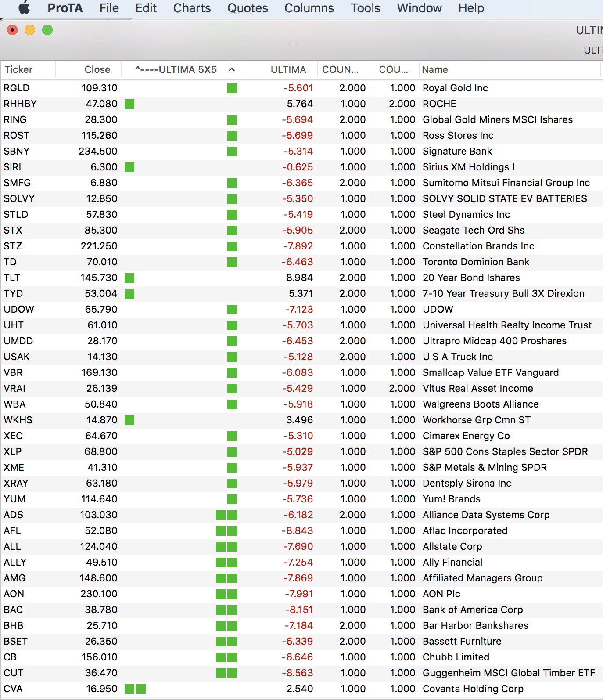The height and width of the screenshot is (700, 603).
Task: Select the ADS ticker cell
Action: point(13,515)
